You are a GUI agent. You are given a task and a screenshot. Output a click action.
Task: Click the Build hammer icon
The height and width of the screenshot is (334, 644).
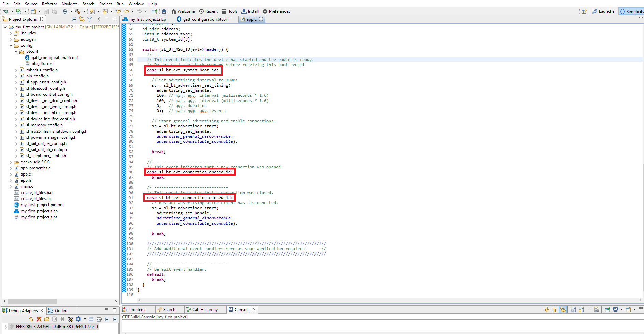pos(78,11)
